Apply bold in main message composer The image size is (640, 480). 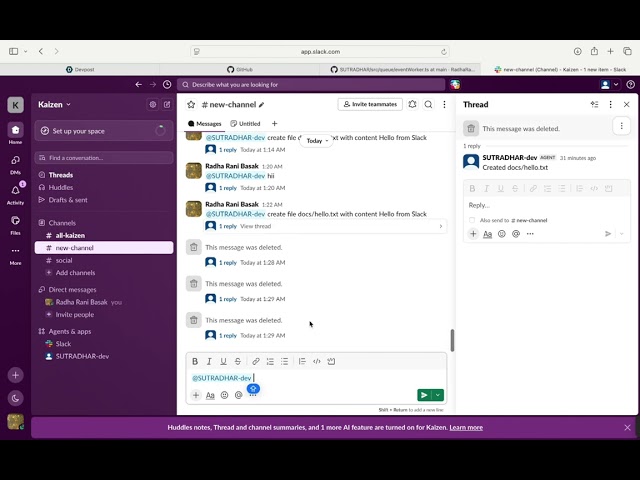195,361
